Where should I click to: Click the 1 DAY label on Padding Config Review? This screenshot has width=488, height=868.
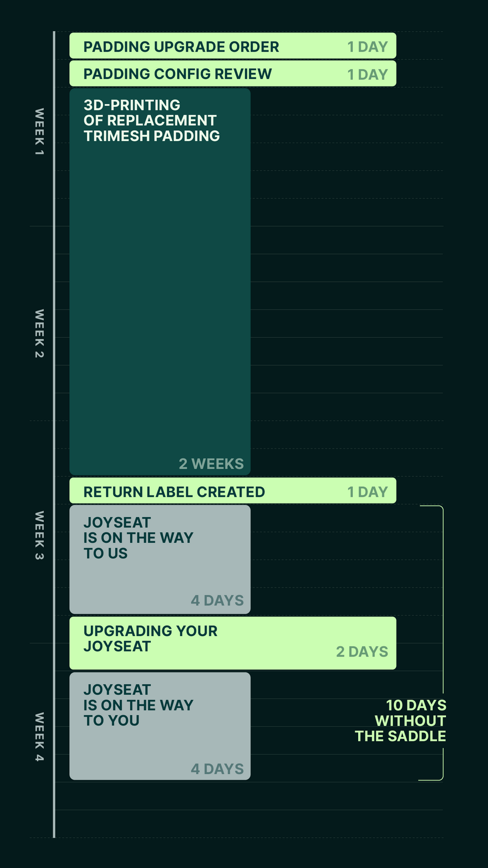click(x=367, y=75)
